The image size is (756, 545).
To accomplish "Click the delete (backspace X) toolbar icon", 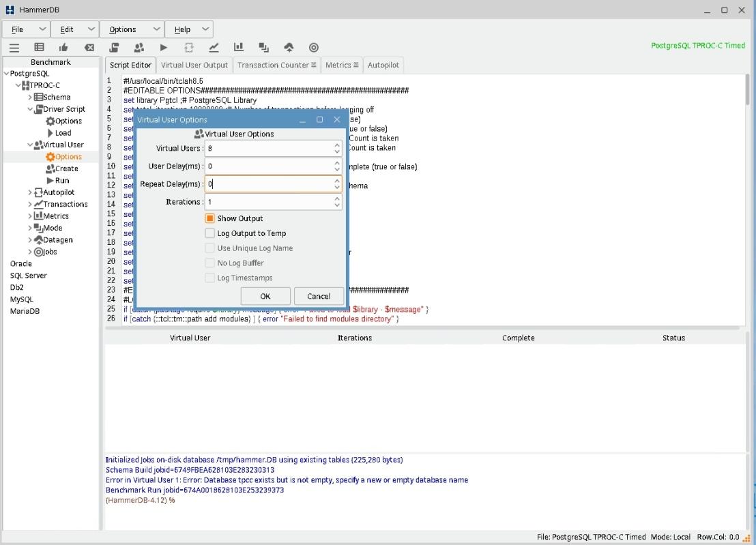I will pyautogui.click(x=89, y=47).
